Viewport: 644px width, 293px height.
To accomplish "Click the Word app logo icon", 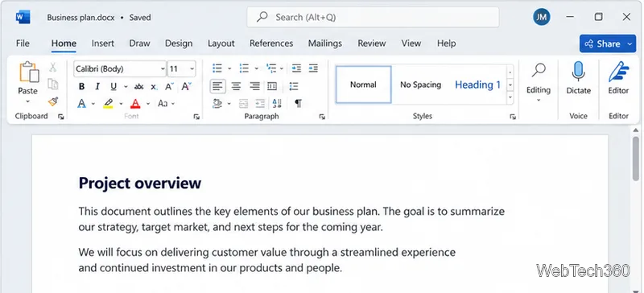I will point(23,17).
